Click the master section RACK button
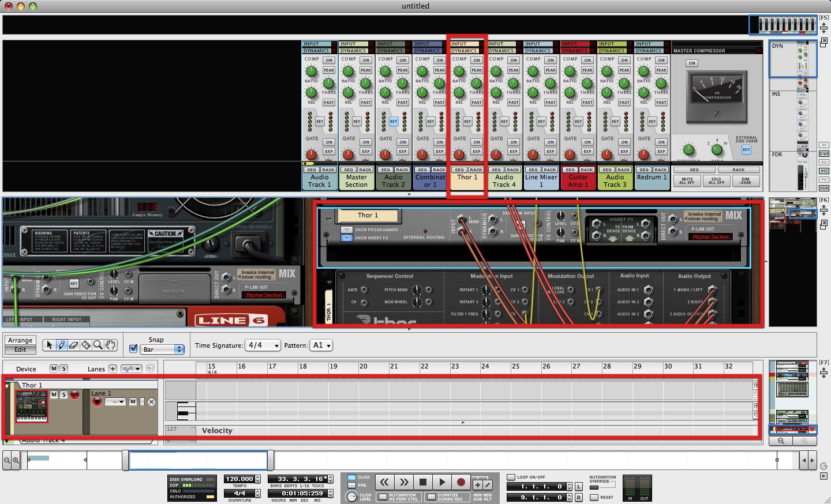 (x=739, y=170)
